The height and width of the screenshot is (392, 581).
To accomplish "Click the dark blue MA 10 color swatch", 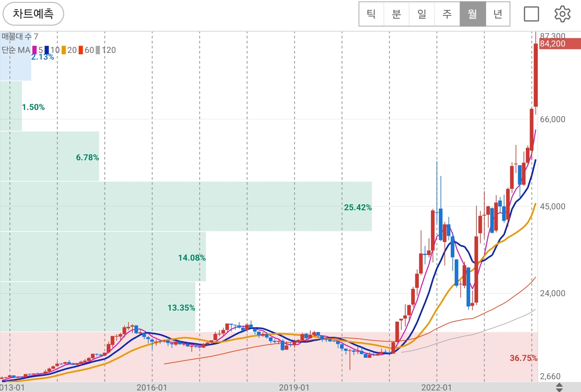I will click(47, 50).
